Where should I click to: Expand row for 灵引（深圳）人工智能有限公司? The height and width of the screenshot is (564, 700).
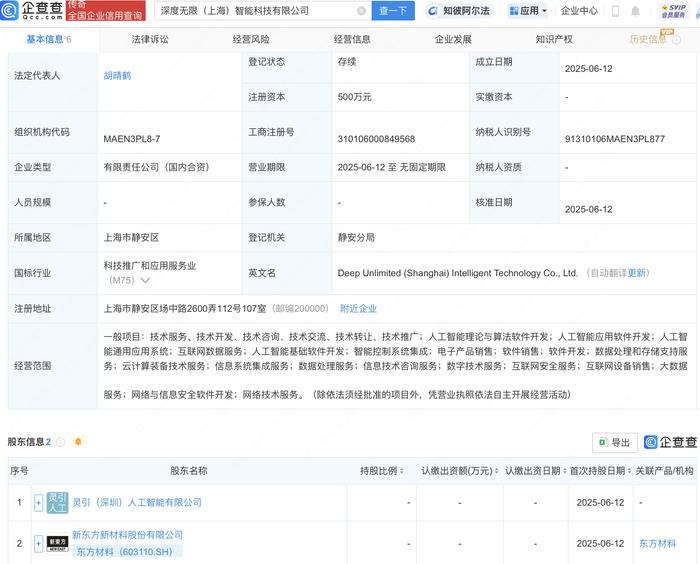pos(38,503)
